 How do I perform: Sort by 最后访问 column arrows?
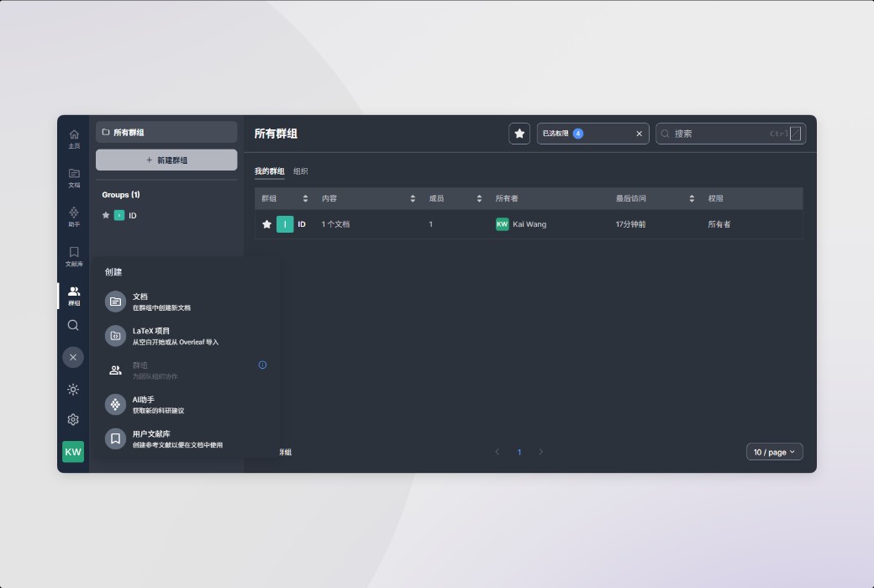pyautogui.click(x=692, y=198)
